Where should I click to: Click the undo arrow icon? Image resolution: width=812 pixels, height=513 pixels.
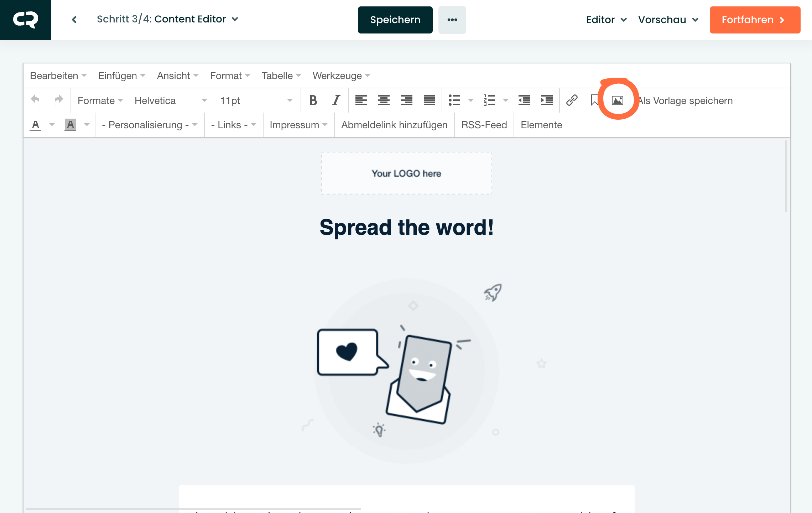[35, 100]
